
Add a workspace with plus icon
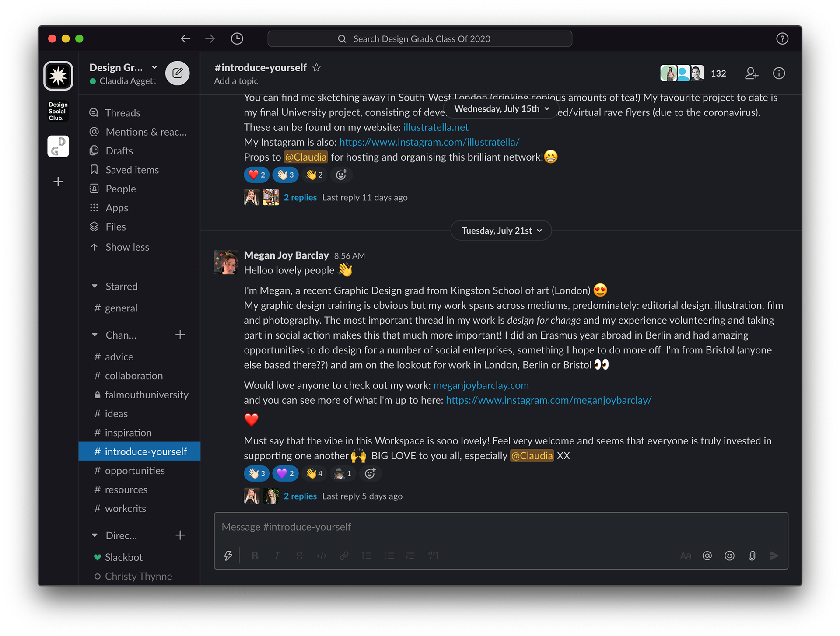tap(58, 181)
